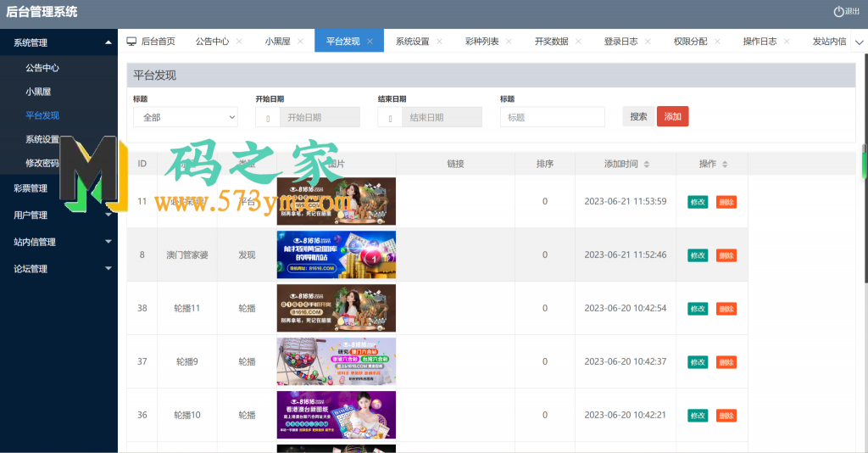
Task: Close the 小黑屋 tab
Action: 300,42
